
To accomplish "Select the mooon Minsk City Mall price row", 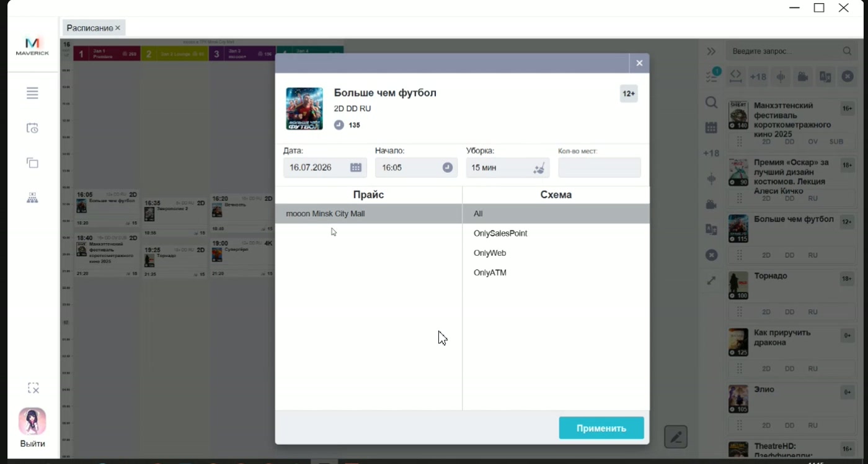I will (x=369, y=214).
